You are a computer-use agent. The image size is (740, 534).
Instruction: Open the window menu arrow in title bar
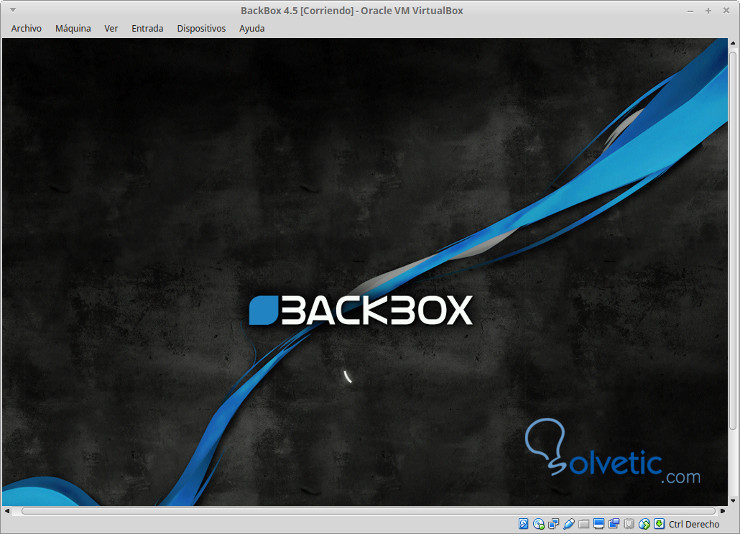pyautogui.click(x=13, y=10)
